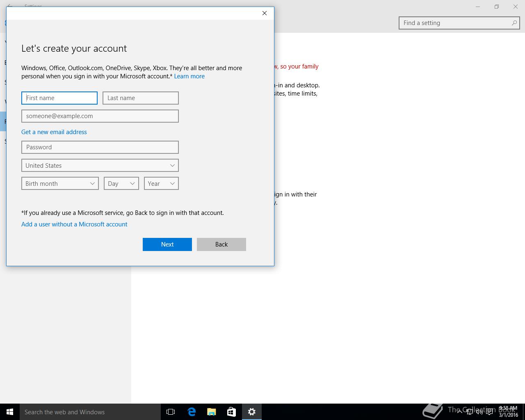
Task: Click Search the web and Windows box
Action: (x=90, y=412)
